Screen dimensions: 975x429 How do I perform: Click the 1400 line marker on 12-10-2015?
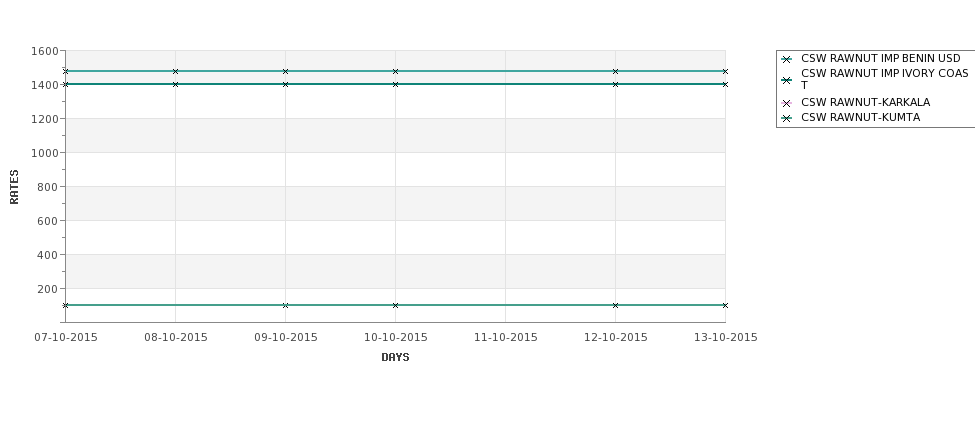coord(616,84)
